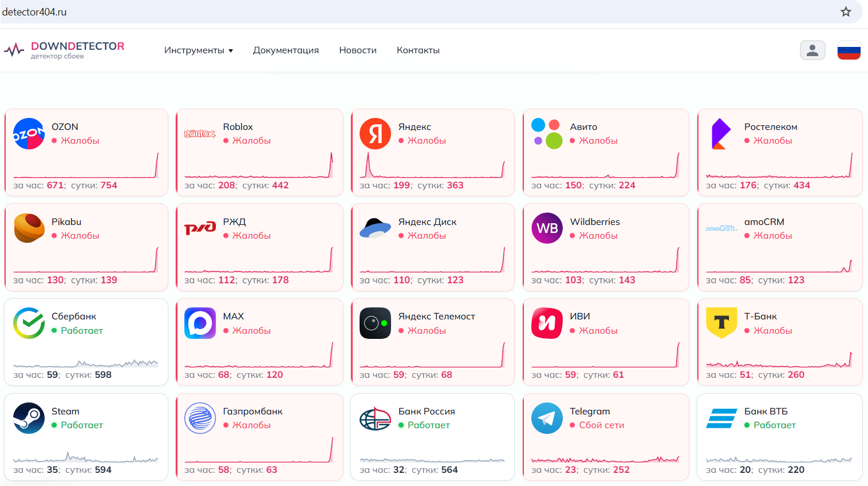Open the Pikabu logo icon
Screen dimensions: 868x486
click(x=29, y=228)
